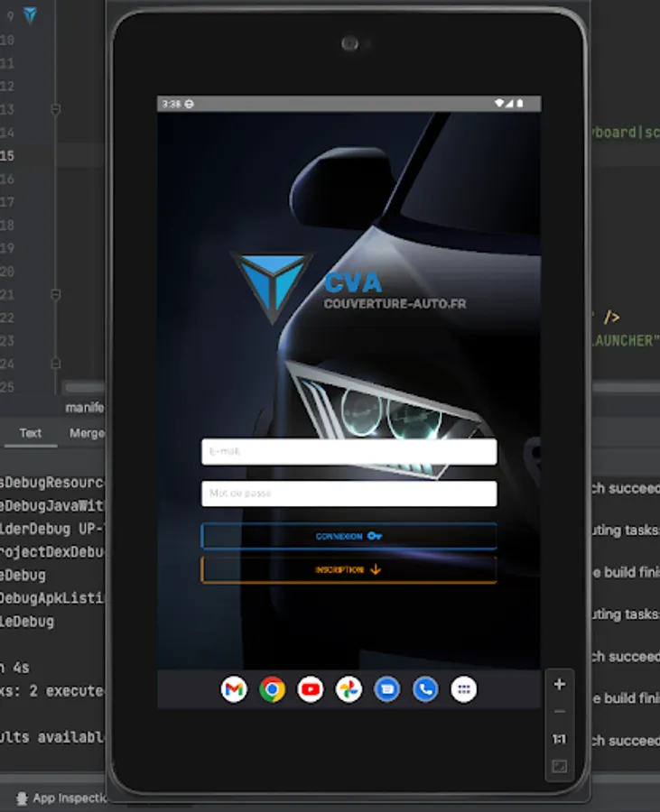The image size is (660, 812).
Task: Toggle fold marker at line 24
Action: point(55,364)
